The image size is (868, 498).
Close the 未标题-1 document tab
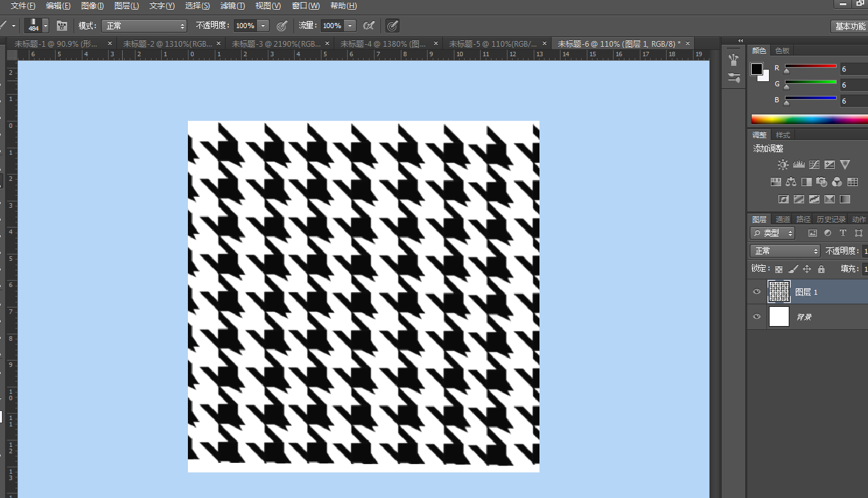click(x=110, y=43)
